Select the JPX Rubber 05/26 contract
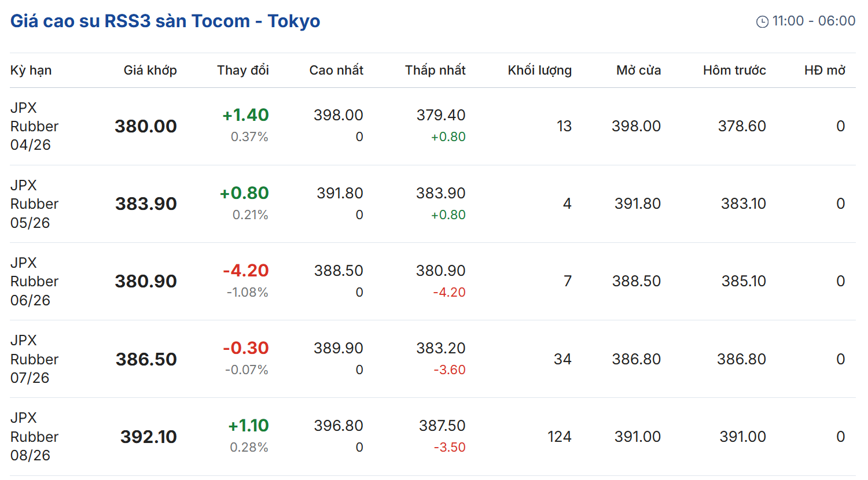The height and width of the screenshot is (480, 868). 34,204
